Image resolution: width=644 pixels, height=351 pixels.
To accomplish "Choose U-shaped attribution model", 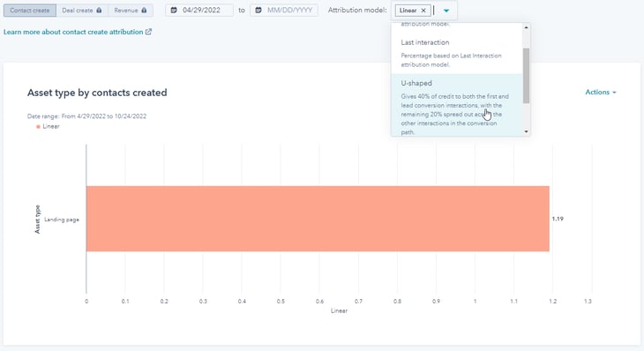I will click(457, 106).
